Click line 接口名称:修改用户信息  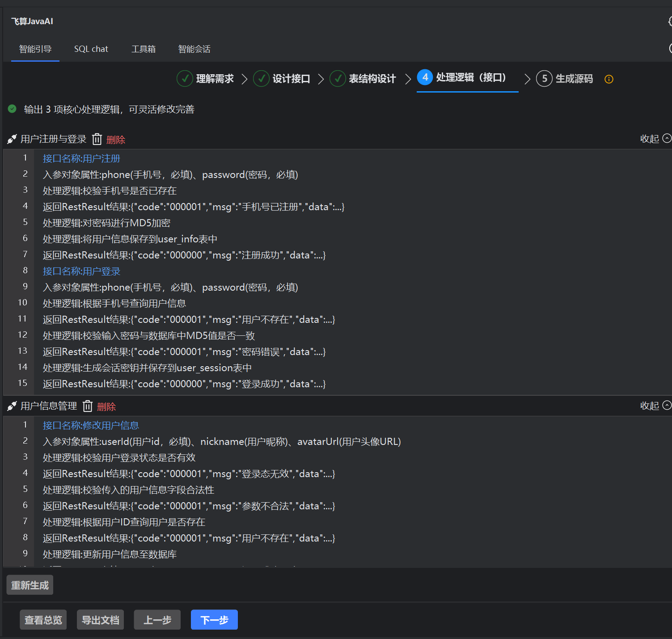coord(91,425)
